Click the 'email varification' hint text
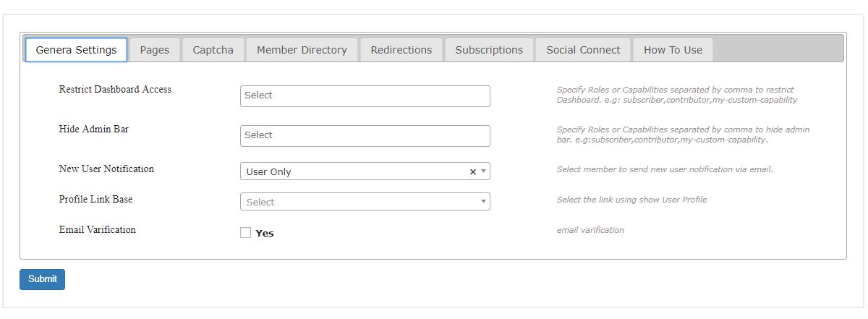The width and height of the screenshot is (868, 319). coord(590,230)
